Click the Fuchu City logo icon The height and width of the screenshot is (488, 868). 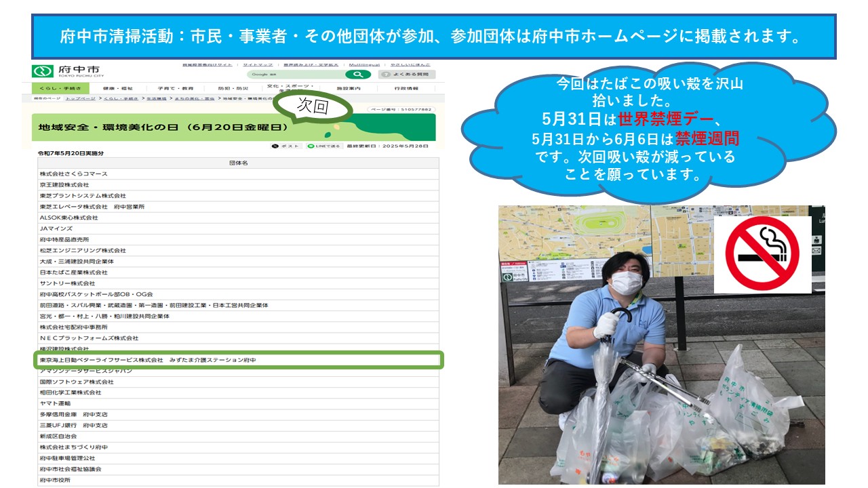[x=41, y=72]
